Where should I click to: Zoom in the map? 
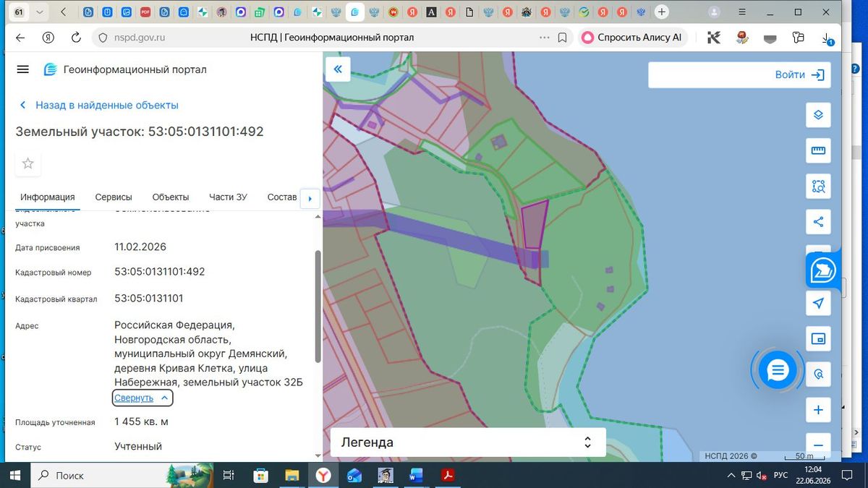[818, 410]
